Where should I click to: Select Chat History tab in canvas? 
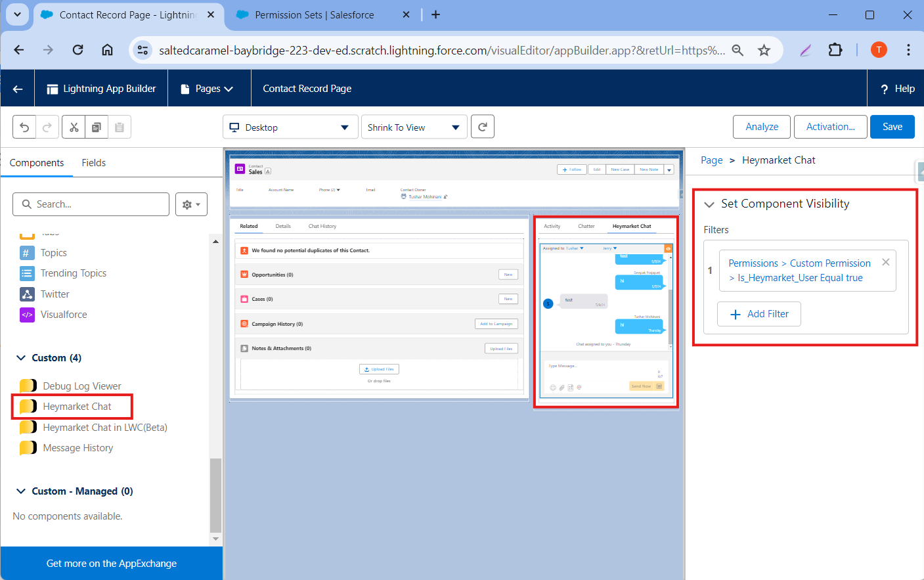[x=322, y=226]
